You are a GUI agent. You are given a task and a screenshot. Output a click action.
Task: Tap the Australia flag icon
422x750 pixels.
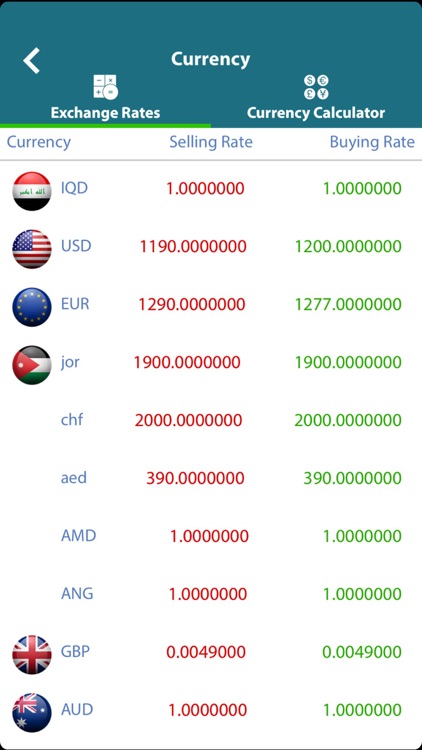coord(32,712)
